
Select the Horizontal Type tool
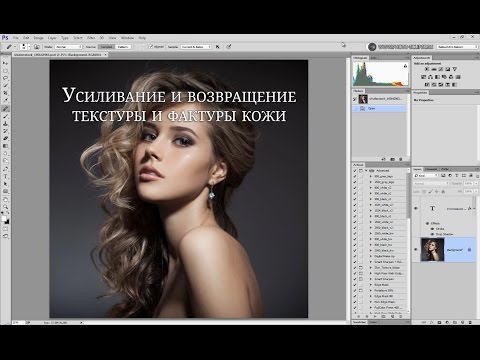(x=6, y=176)
